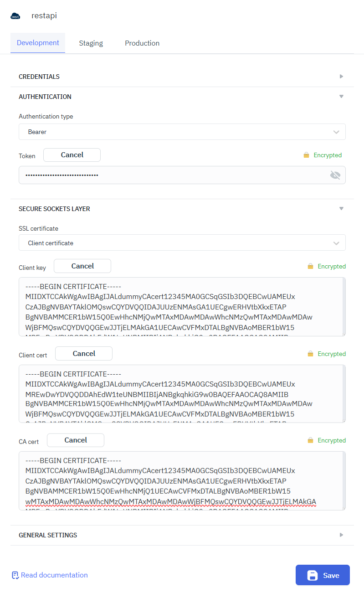Click the lock icon beside Token

click(x=307, y=155)
